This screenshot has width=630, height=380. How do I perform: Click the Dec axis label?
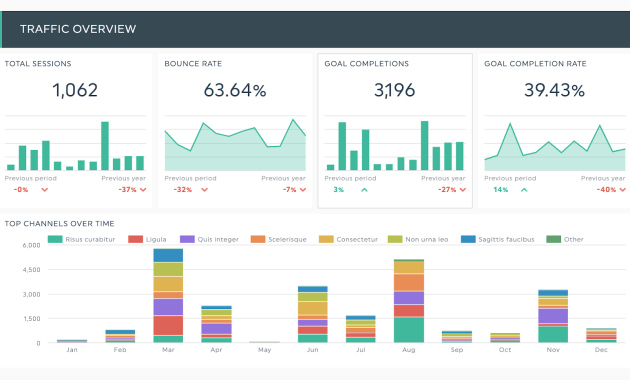tap(601, 350)
